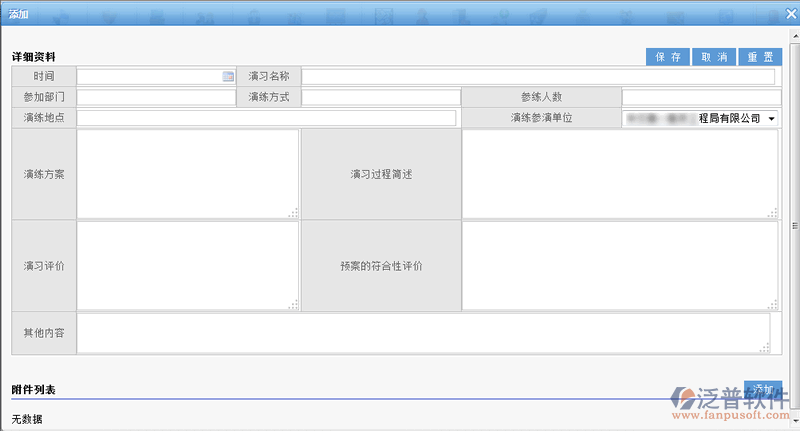Click the 参练人数 label
The width and height of the screenshot is (800, 431).
541,97
